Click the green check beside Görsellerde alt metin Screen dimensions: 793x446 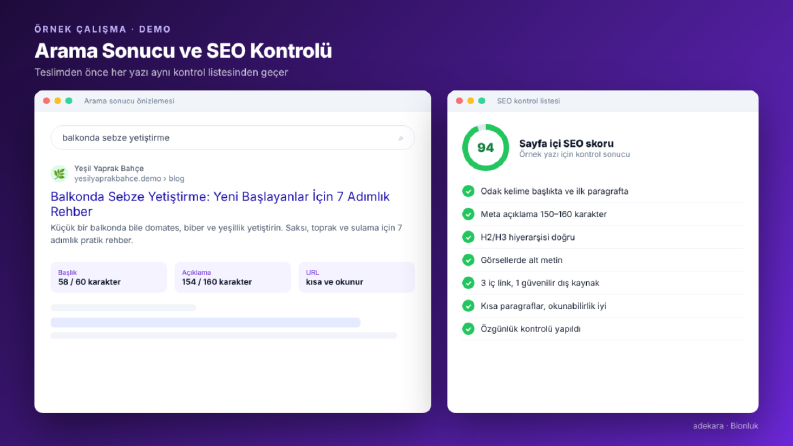pos(468,260)
